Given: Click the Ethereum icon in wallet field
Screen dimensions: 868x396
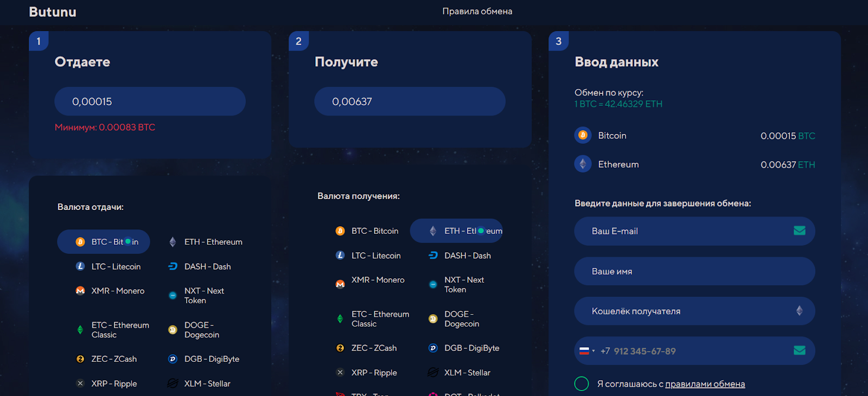Looking at the screenshot, I should tap(799, 311).
